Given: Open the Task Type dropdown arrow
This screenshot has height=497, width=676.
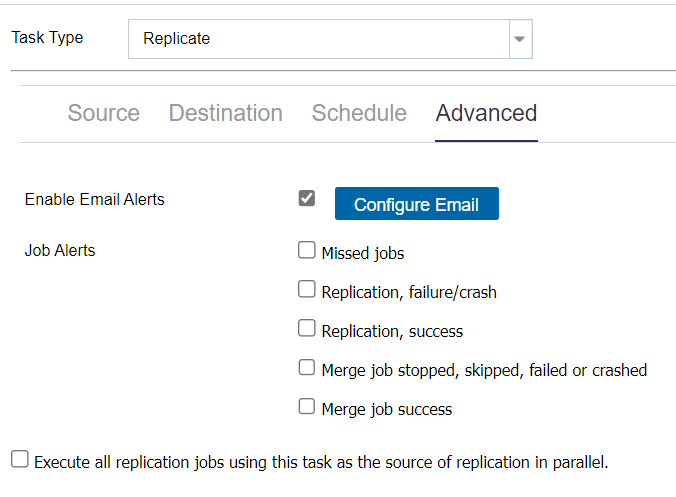Looking at the screenshot, I should (520, 39).
